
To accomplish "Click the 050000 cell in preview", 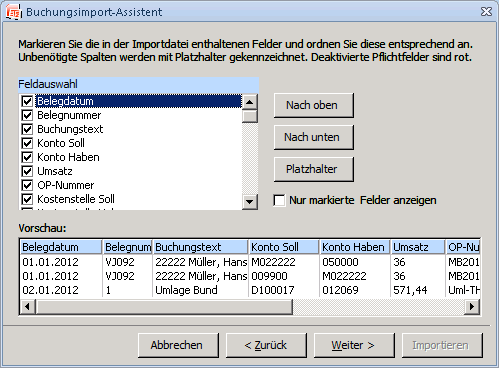I will [x=340, y=262].
